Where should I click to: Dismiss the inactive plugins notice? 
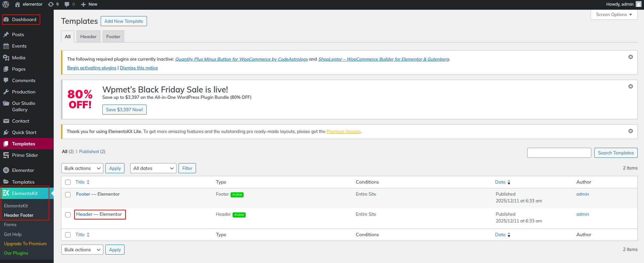[x=630, y=57]
